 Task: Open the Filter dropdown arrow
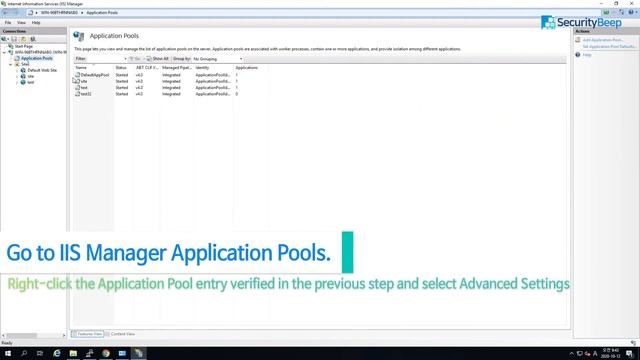125,59
